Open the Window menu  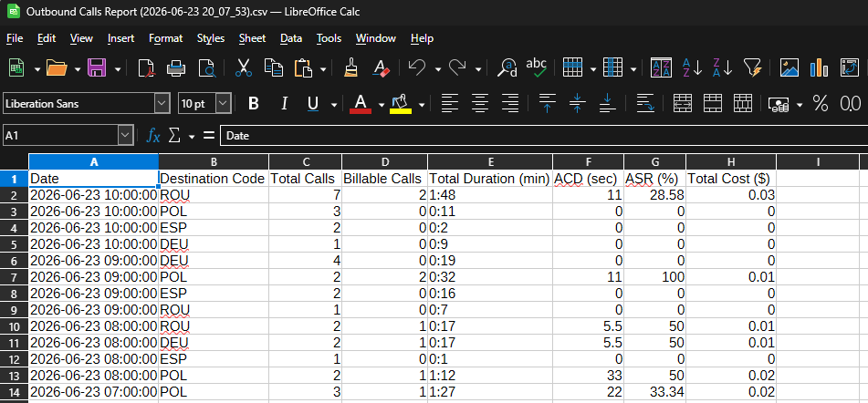tap(375, 38)
